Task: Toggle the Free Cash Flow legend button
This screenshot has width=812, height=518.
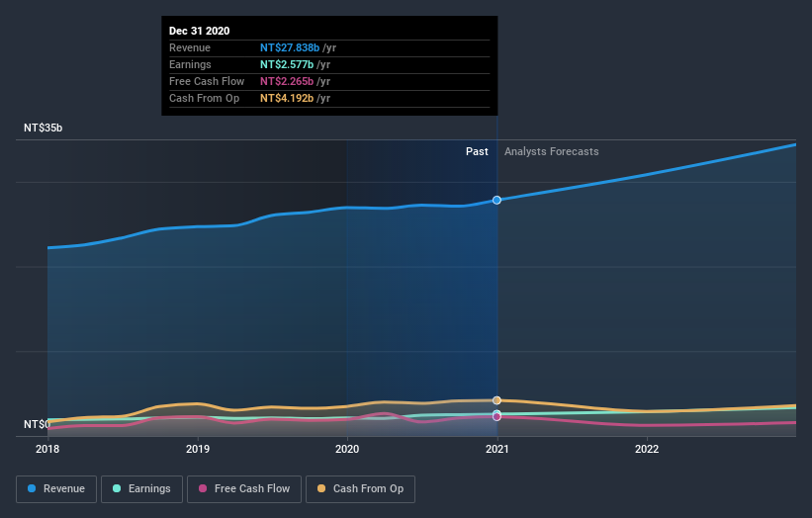Action: pyautogui.click(x=244, y=489)
